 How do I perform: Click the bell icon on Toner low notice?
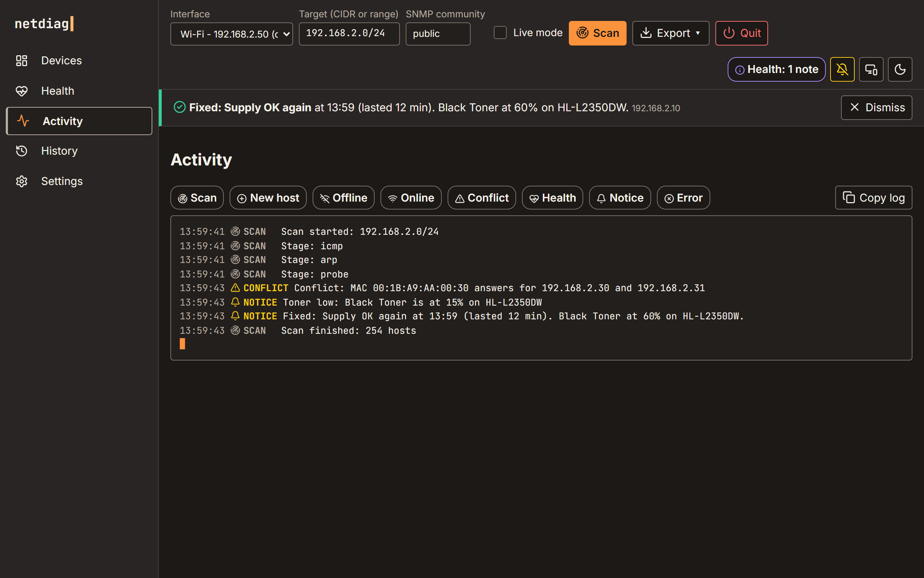point(235,302)
